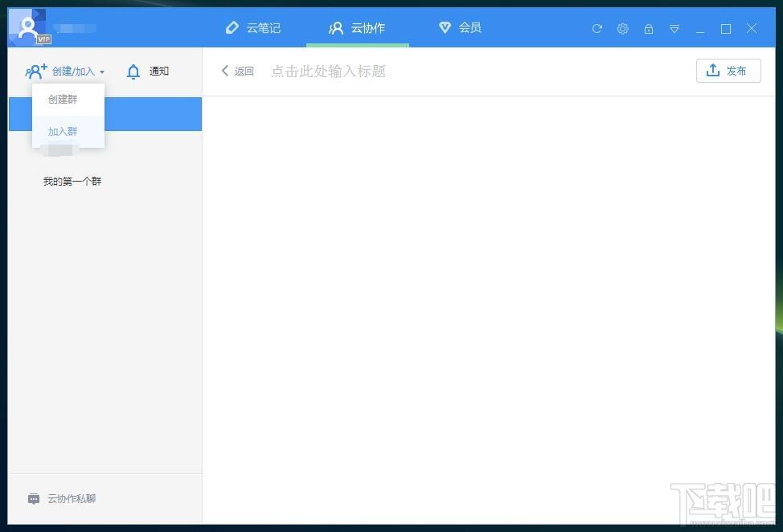This screenshot has width=783, height=532.
Task: Click the 发布 publish button
Action: 728,71
